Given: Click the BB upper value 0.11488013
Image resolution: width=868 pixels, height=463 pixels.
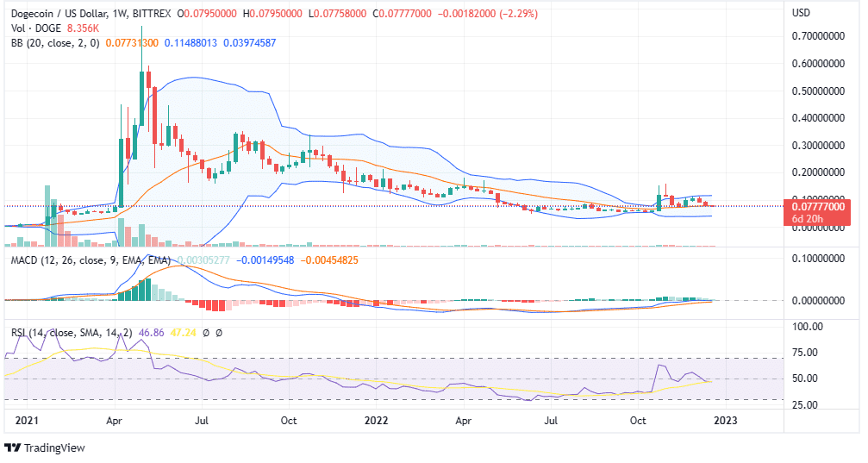Looking at the screenshot, I should 191,42.
